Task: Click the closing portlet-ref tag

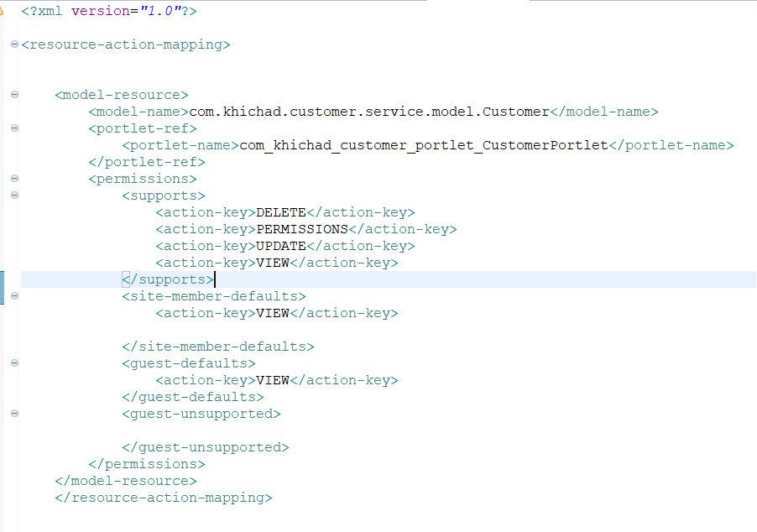Action: tap(147, 162)
